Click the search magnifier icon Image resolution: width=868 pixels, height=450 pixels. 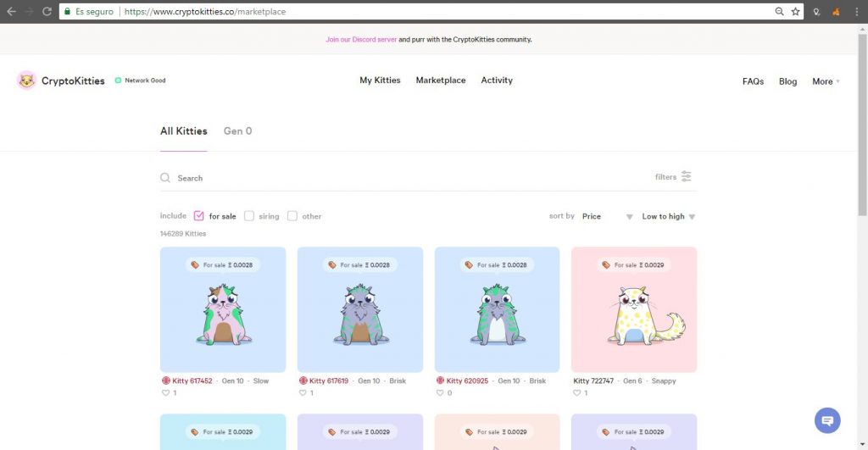coord(165,178)
